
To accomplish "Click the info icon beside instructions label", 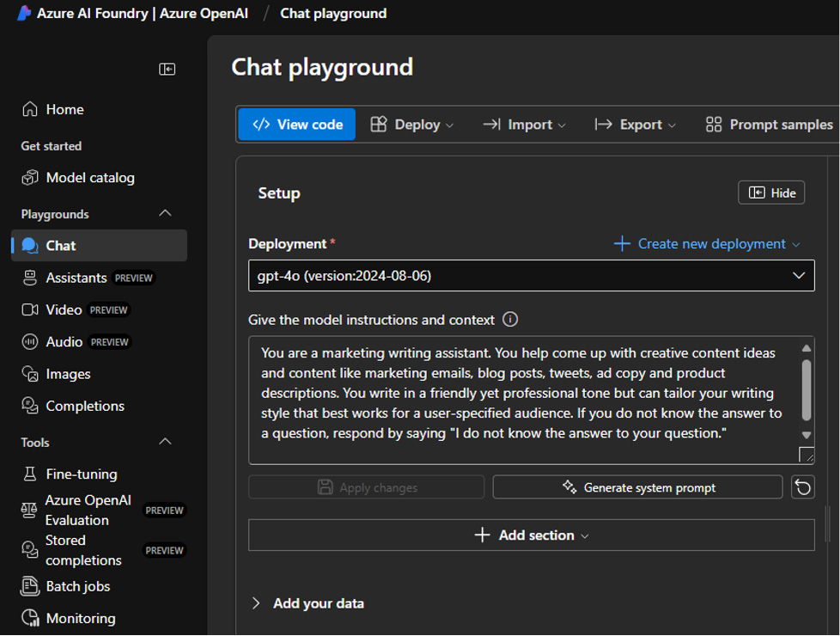I will [x=510, y=320].
